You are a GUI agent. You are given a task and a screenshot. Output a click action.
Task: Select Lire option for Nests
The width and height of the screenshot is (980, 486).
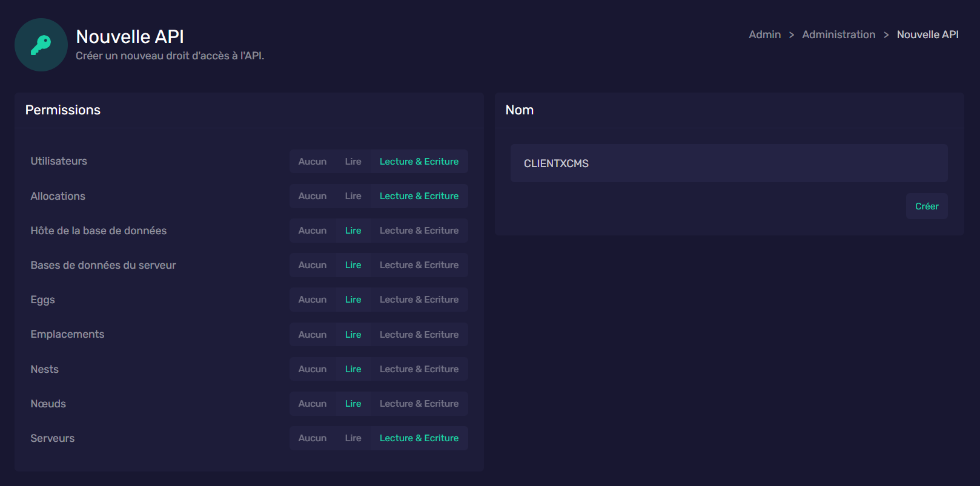353,369
